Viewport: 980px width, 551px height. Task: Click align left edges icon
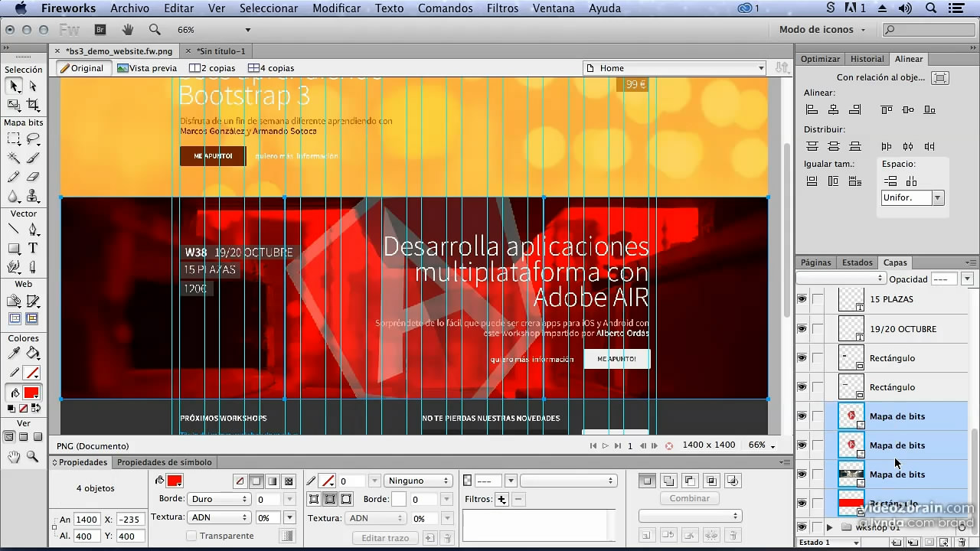click(x=812, y=109)
